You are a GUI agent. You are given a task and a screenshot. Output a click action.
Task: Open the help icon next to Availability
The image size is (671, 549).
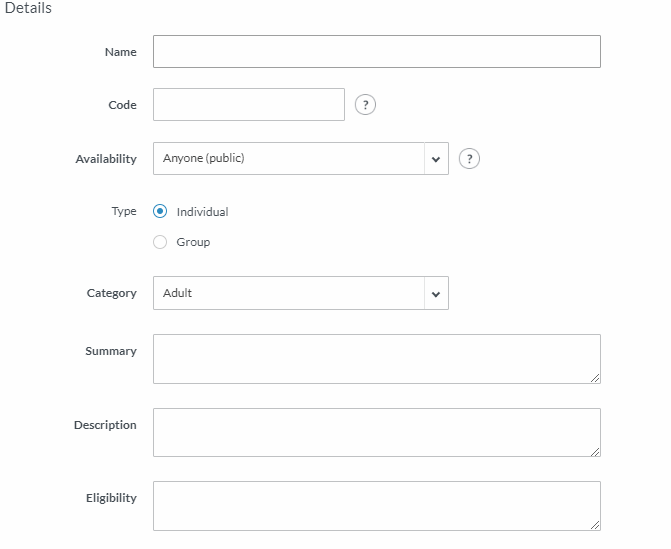click(469, 159)
